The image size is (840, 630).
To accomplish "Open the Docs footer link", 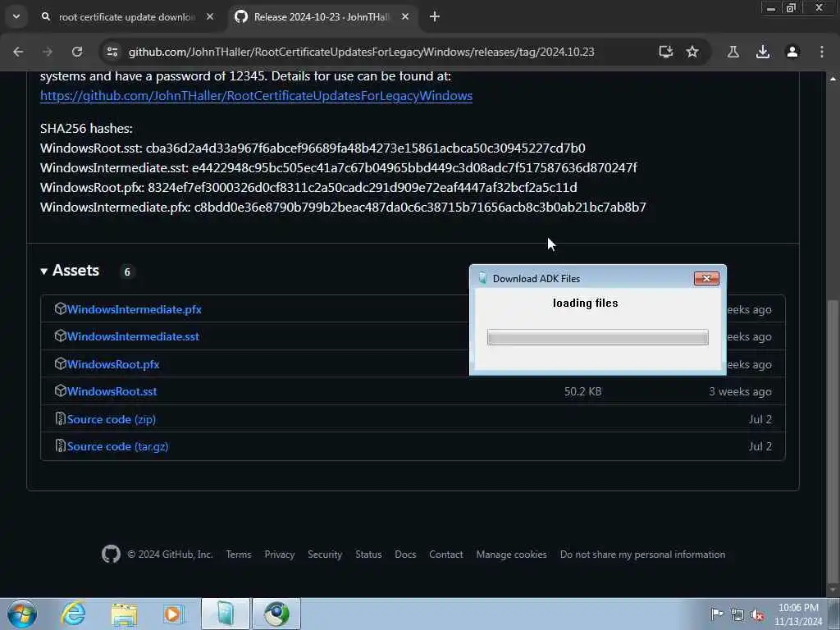I will click(x=405, y=555).
